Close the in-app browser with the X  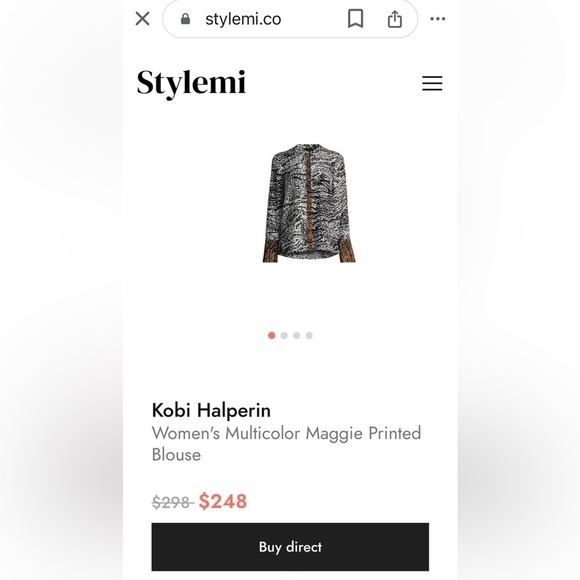pos(142,18)
